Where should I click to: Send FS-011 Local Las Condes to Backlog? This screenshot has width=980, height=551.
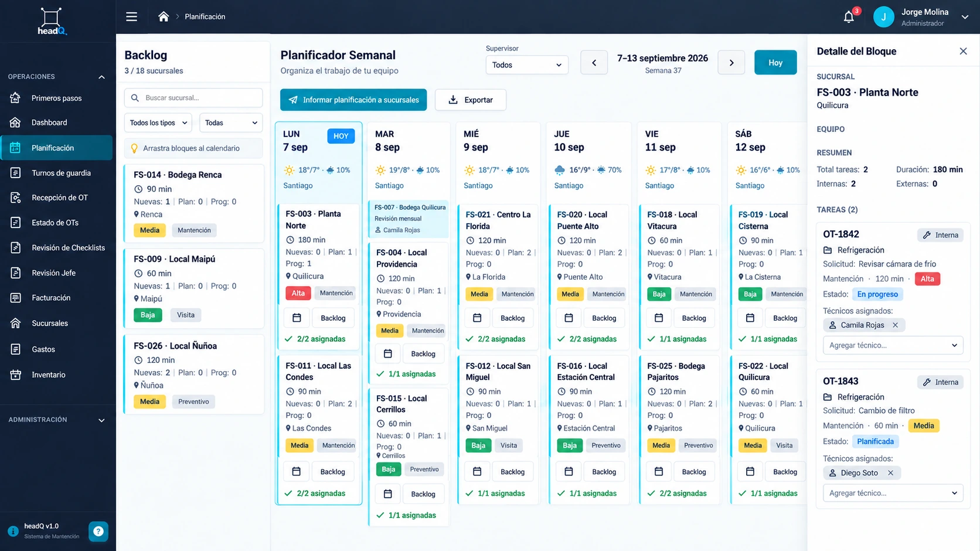(x=333, y=471)
